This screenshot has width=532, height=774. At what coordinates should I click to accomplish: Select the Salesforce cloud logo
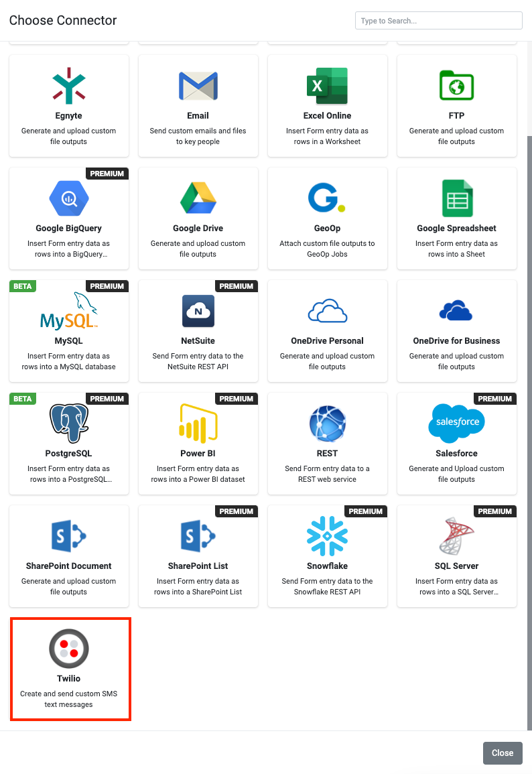point(457,423)
